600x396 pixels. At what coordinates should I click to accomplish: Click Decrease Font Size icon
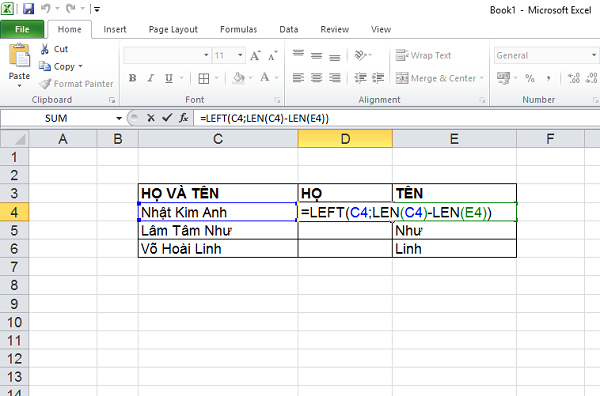point(272,56)
